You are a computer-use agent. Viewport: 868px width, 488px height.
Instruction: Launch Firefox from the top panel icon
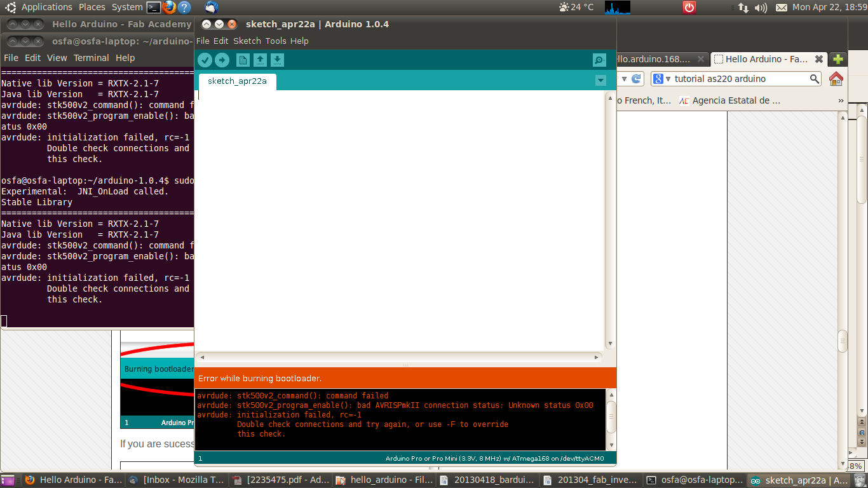click(169, 8)
